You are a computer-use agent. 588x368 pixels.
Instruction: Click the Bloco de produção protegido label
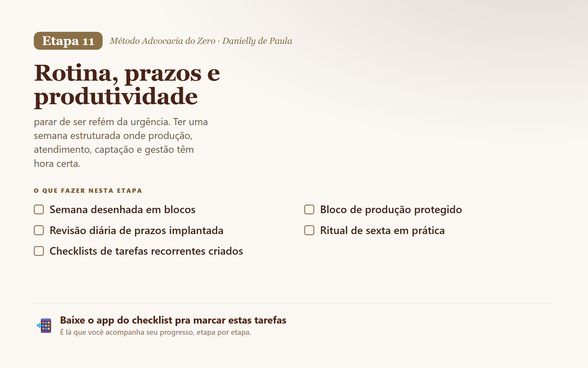[391, 210]
